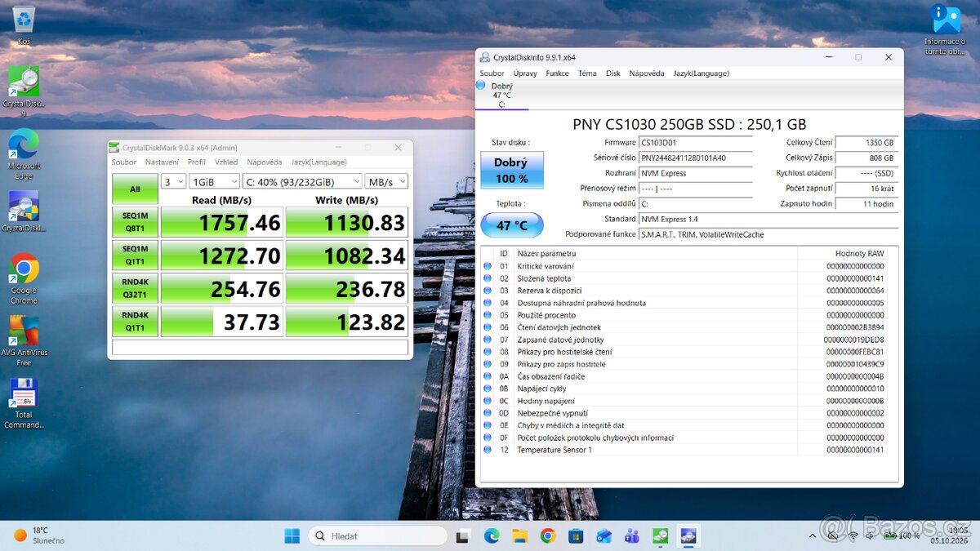Open the Koš recycle bin desktop icon
980x551 pixels.
(24, 24)
